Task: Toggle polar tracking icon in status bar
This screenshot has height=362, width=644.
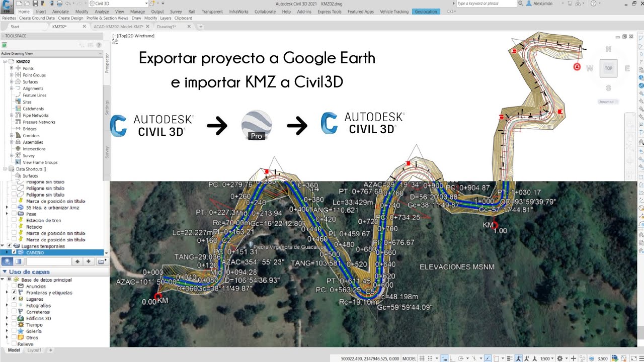Action: pos(460,358)
